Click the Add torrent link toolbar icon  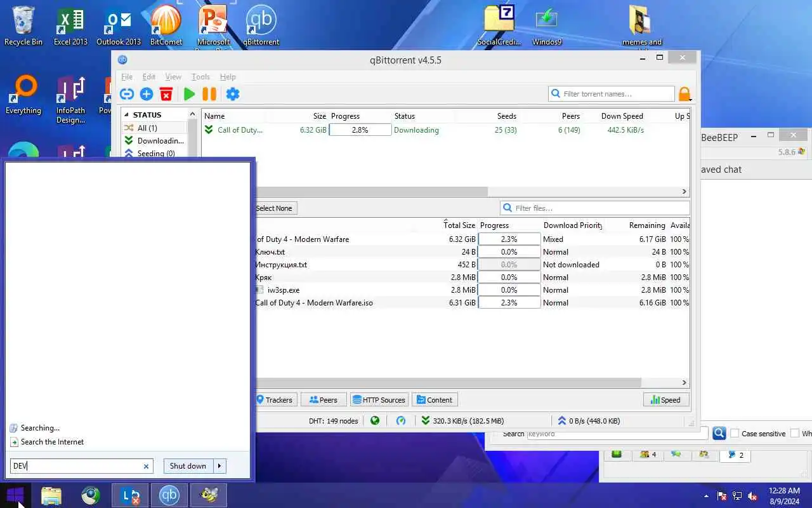[127, 94]
